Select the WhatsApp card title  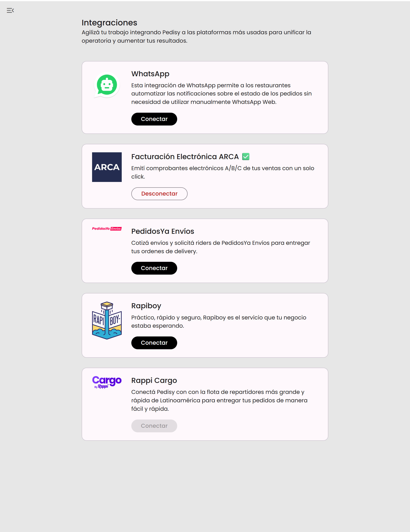point(150,74)
